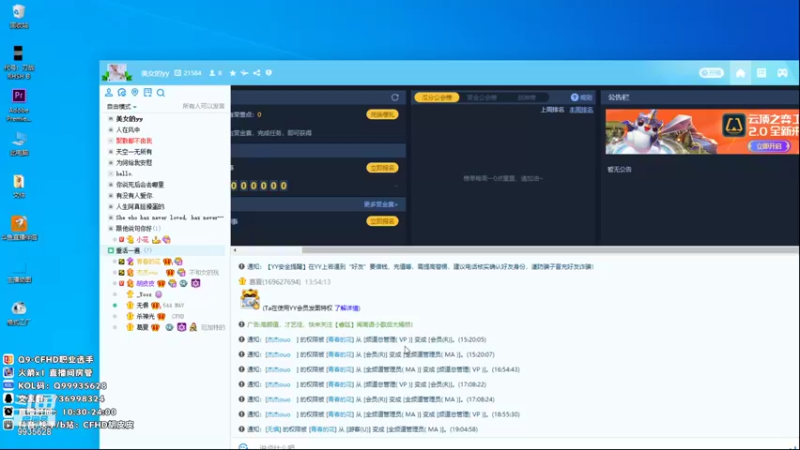Click user 胡皮皮 in the channel
This screenshot has height=450, width=800.
(x=145, y=283)
